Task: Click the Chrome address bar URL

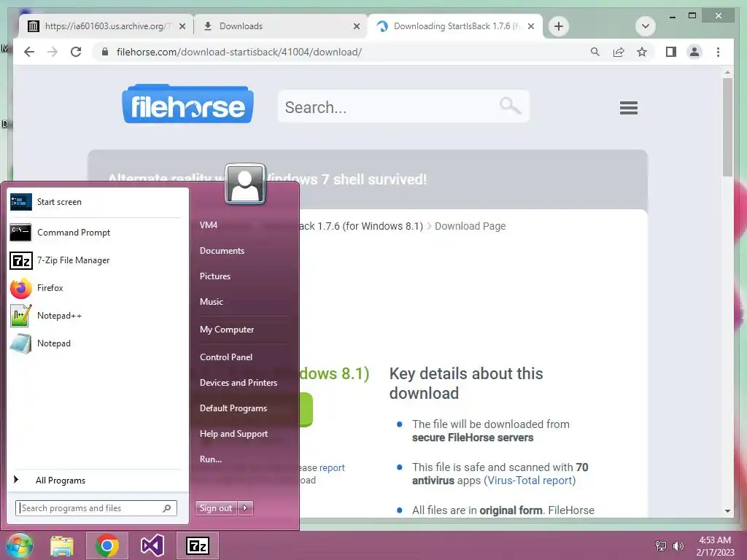Action: tap(239, 52)
